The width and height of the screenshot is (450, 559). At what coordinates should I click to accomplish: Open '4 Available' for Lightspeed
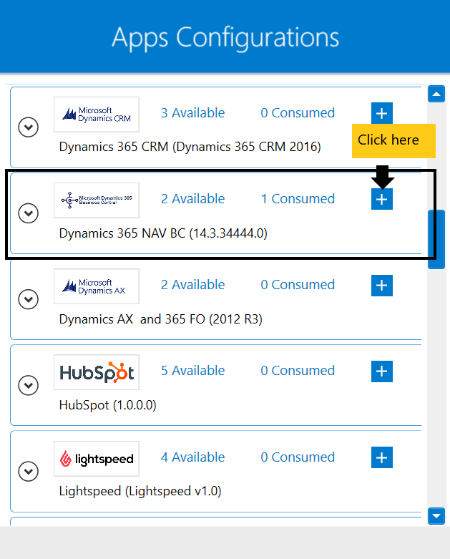point(193,457)
